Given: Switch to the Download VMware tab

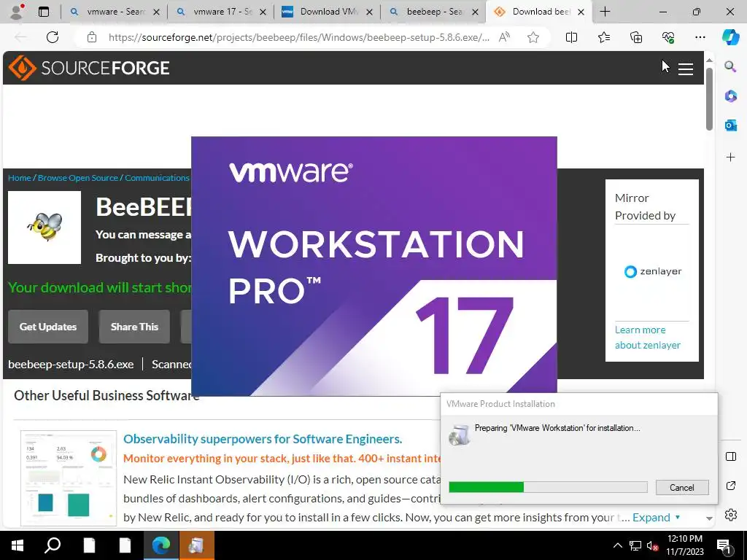Looking at the screenshot, I should 328,12.
